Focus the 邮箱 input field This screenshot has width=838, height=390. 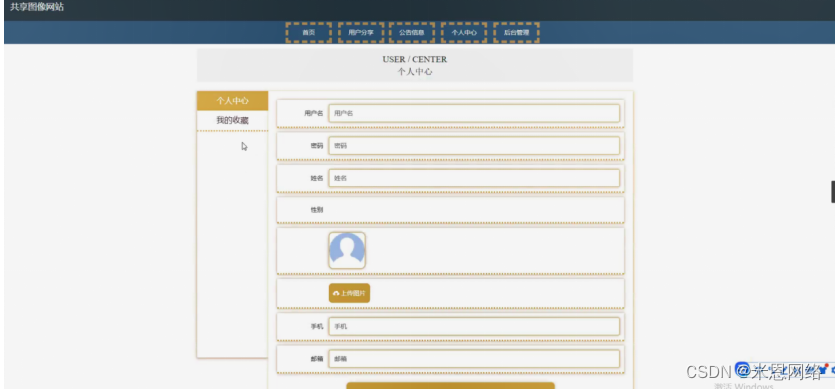474,359
